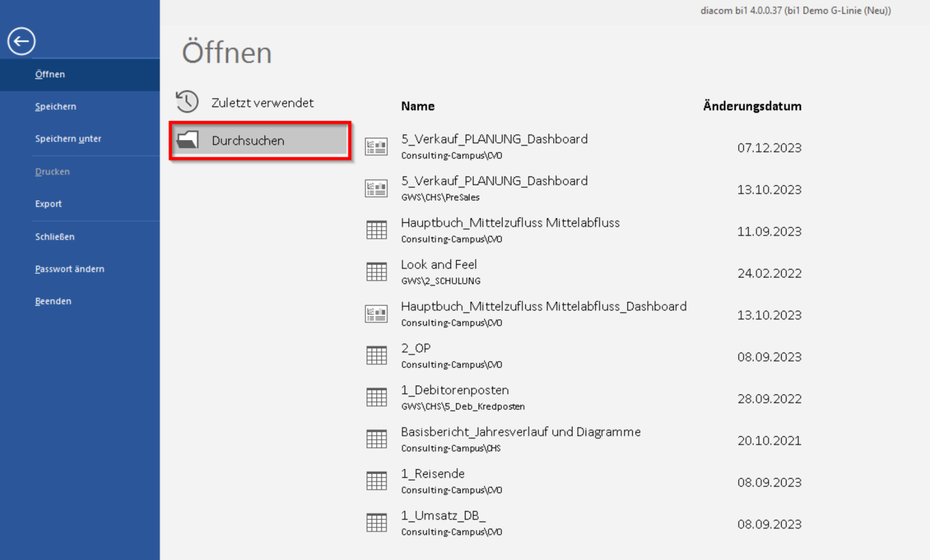Screen dimensions: 930x560
Task: Open Hauptbuch_Mittelzufluss Mittelabfluss report
Action: 583,230
